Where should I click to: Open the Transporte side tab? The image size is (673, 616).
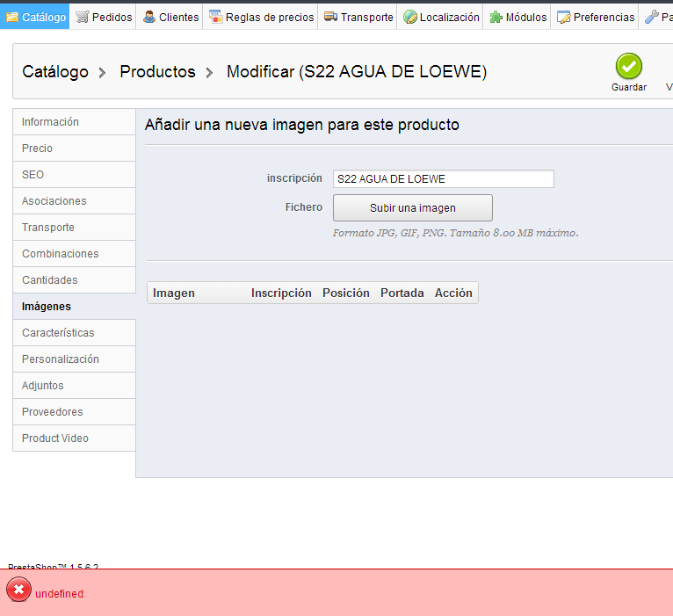(x=75, y=227)
